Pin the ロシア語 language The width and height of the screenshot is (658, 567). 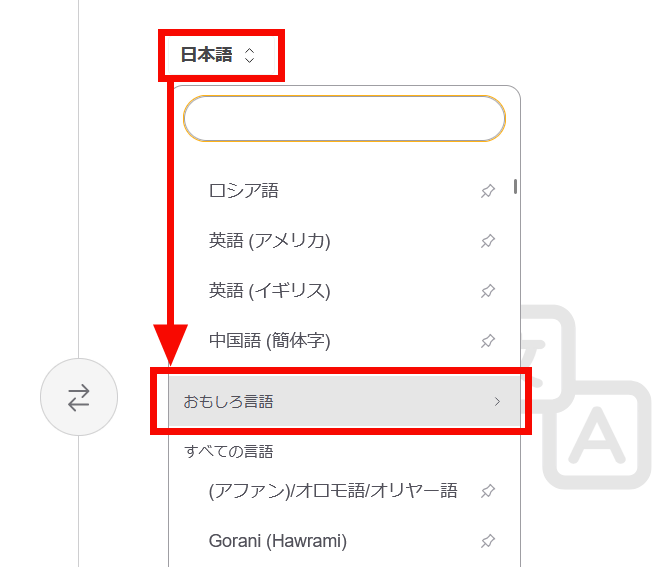pos(488,191)
